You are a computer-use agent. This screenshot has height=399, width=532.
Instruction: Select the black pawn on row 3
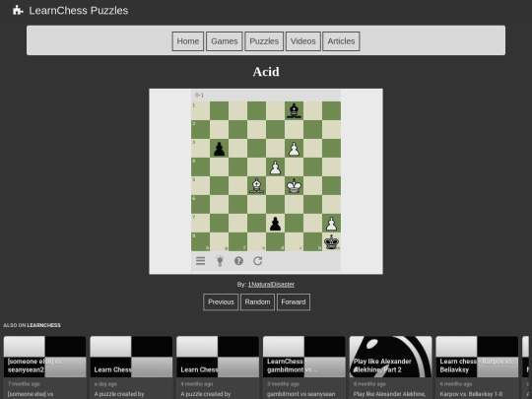pos(219,148)
